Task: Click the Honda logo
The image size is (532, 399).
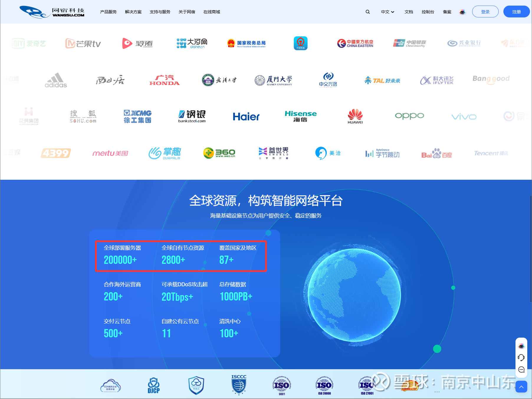Action: 165,80
